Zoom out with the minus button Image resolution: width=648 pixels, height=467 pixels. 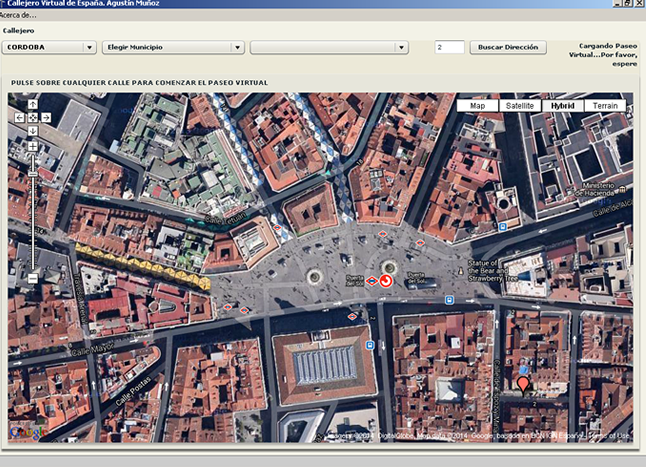click(33, 279)
